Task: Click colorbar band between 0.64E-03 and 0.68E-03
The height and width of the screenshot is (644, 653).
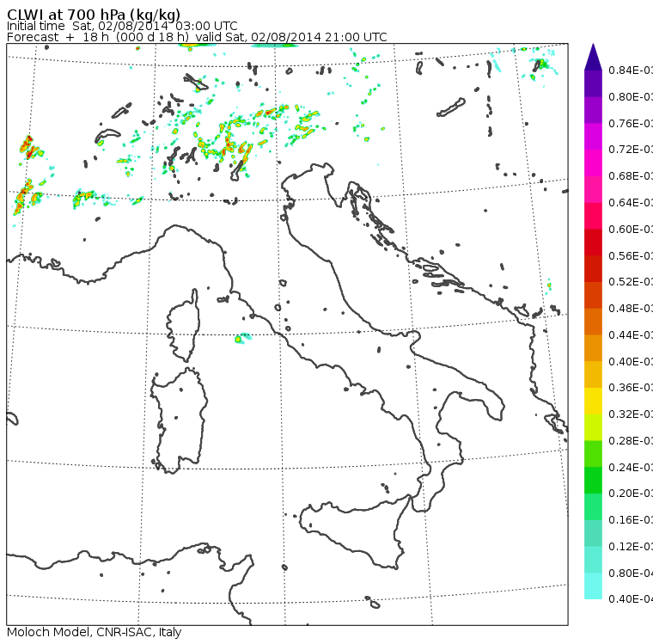Action: 593,189
